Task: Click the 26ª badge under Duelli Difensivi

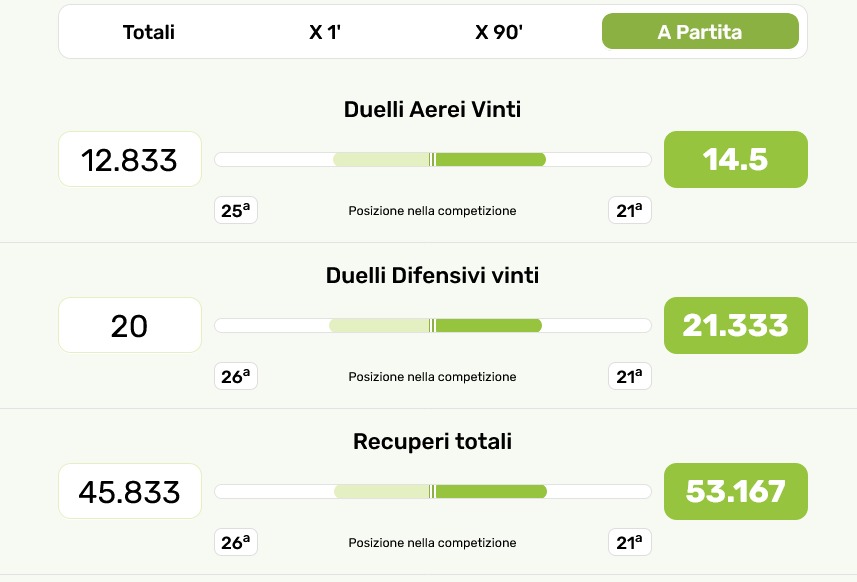Action: [236, 377]
